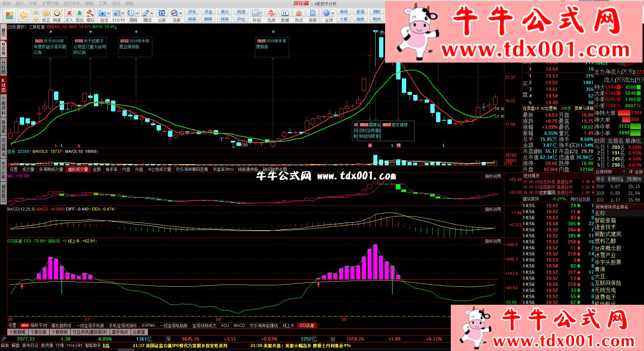Switch to the KDJ indicator tab
644x351 pixels.
pos(225,326)
